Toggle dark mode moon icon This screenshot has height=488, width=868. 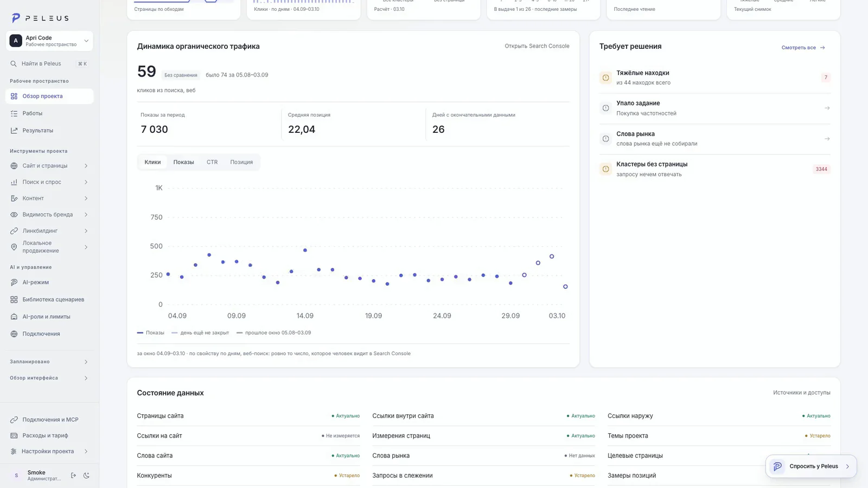[x=86, y=476]
